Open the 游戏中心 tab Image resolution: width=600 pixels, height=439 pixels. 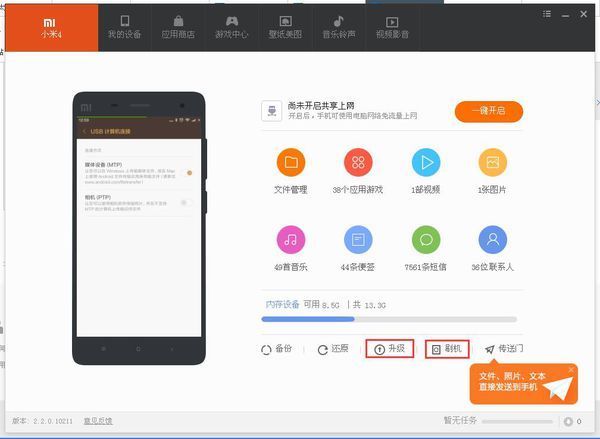coord(232,28)
